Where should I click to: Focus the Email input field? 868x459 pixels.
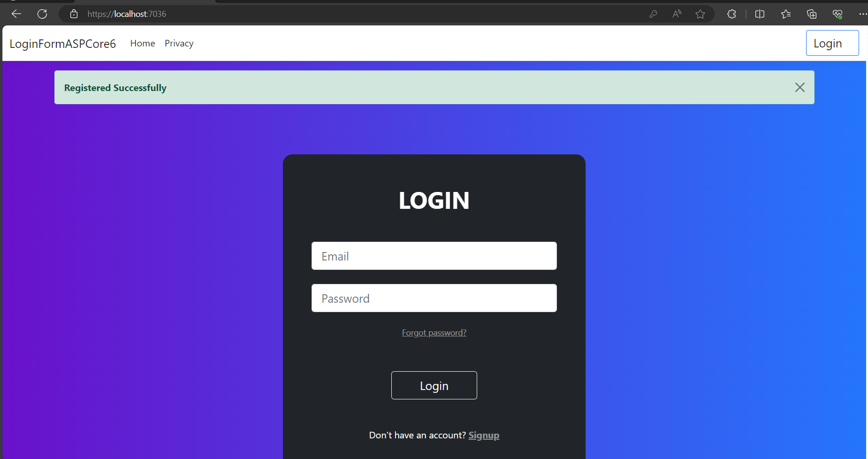pyautogui.click(x=434, y=256)
